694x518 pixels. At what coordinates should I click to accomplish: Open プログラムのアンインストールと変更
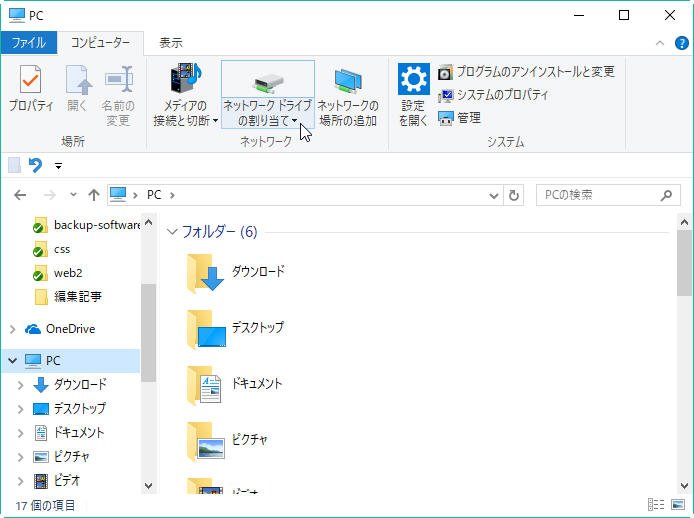pos(526,71)
